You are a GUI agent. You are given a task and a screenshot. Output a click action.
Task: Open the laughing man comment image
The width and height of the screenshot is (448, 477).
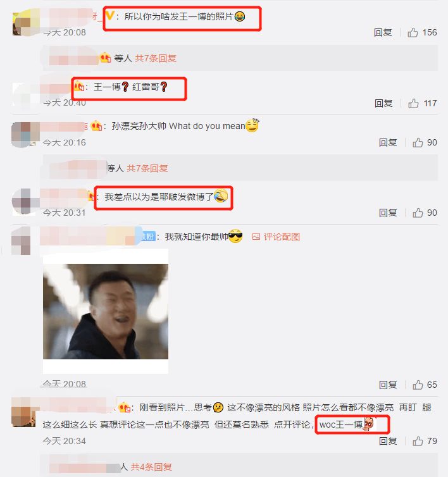tap(106, 311)
